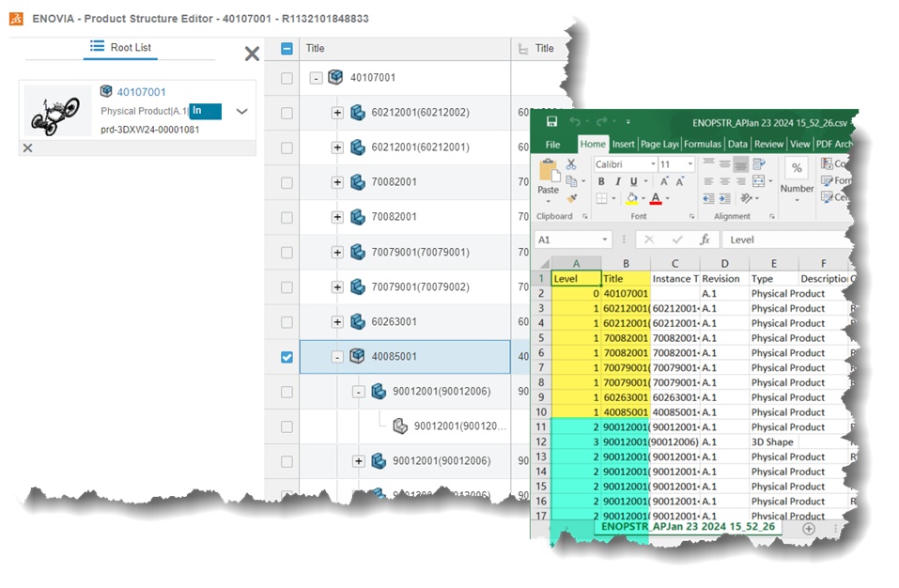The height and width of the screenshot is (588, 899).
Task: Open the 40107001 product link
Action: click(x=141, y=92)
